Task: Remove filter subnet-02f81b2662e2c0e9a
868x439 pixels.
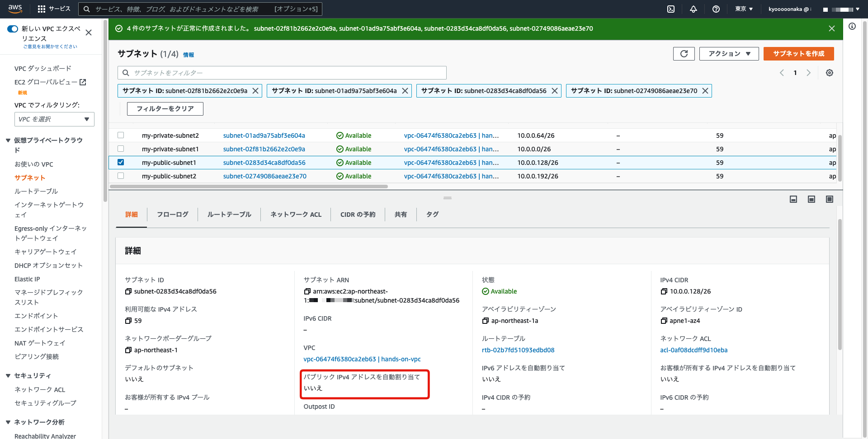Action: click(x=255, y=91)
